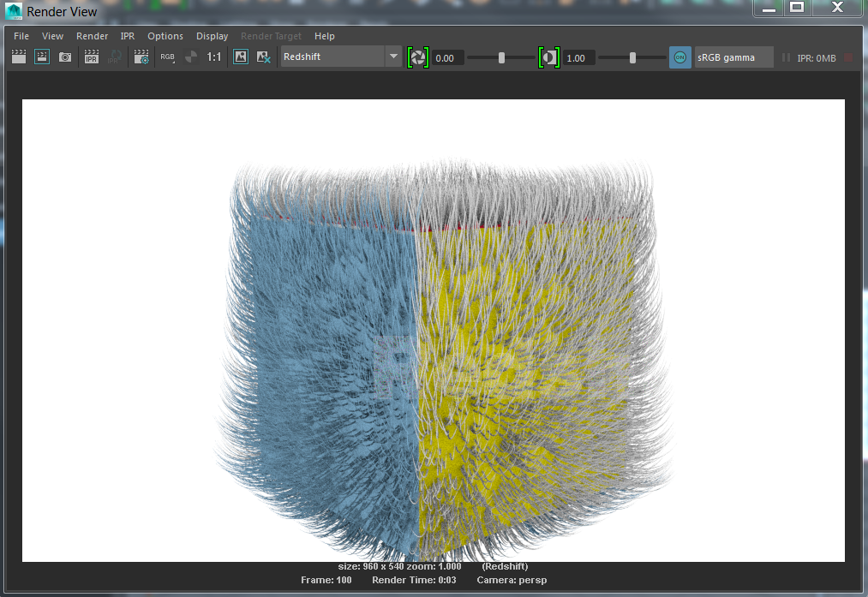Screen dimensions: 868x597
Task: Open the sRGB gamma view transform dropdown
Action: pyautogui.click(x=733, y=57)
